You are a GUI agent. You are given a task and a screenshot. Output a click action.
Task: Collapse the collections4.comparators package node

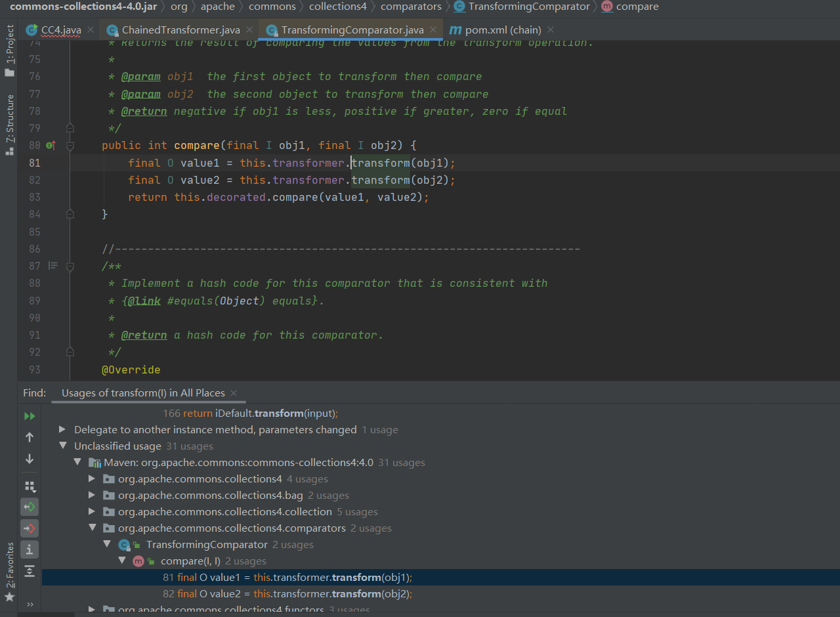(x=92, y=528)
